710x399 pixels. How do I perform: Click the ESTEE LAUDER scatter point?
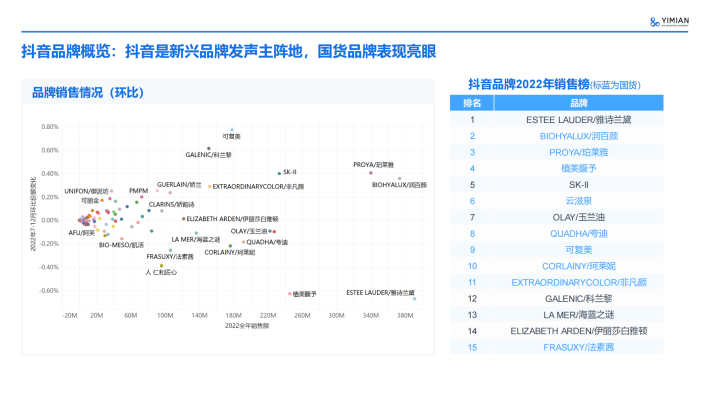pos(414,299)
